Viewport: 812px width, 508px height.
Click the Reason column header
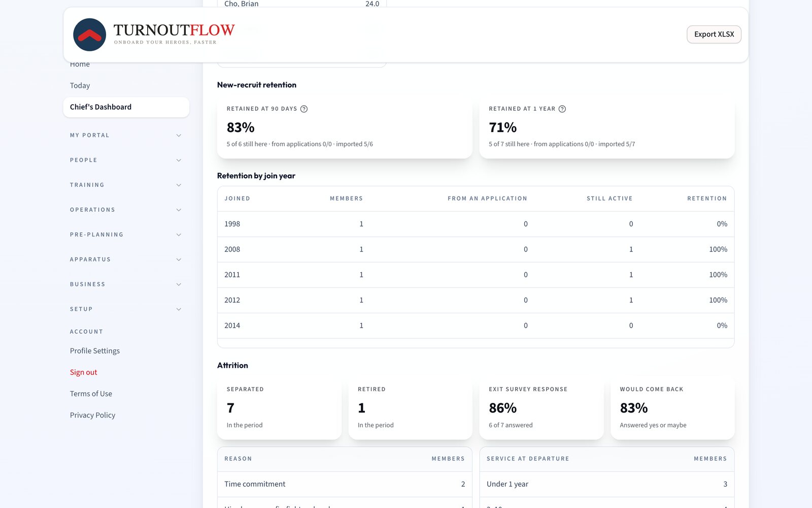238,459
